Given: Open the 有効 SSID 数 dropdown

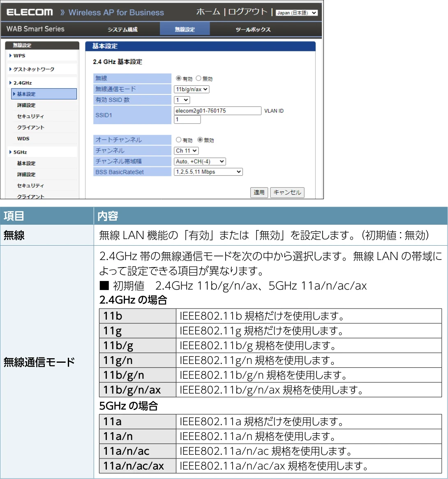Looking at the screenshot, I should pyautogui.click(x=182, y=100).
